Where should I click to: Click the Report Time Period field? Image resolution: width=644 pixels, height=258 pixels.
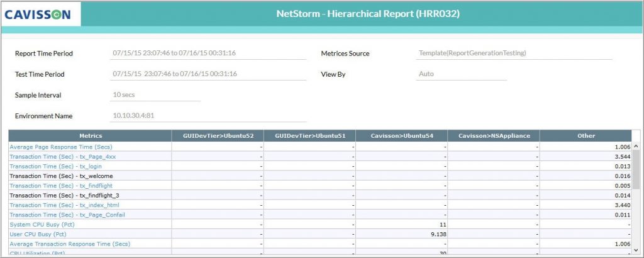pyautogui.click(x=208, y=53)
